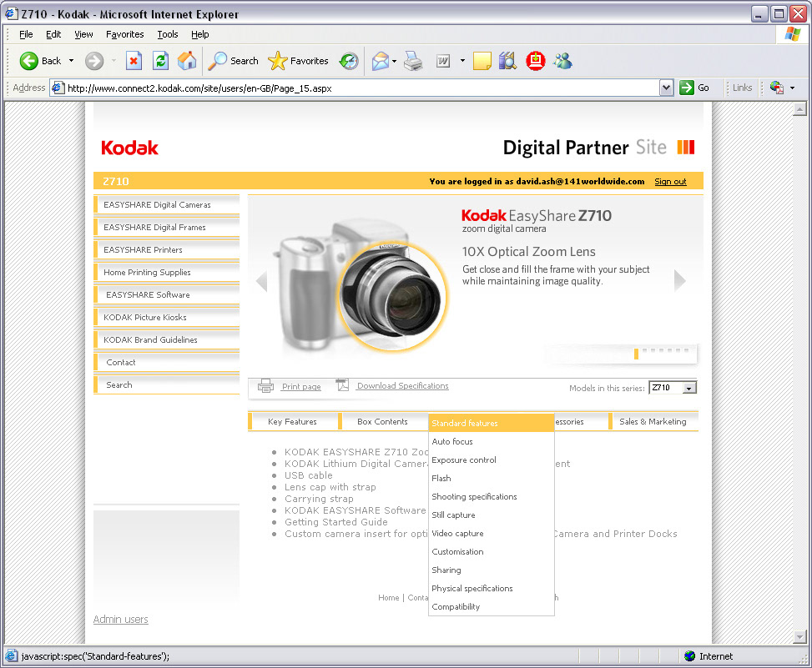Screen dimensions: 812x668
Task: Click the Edit with Word icon
Action: pos(443,61)
